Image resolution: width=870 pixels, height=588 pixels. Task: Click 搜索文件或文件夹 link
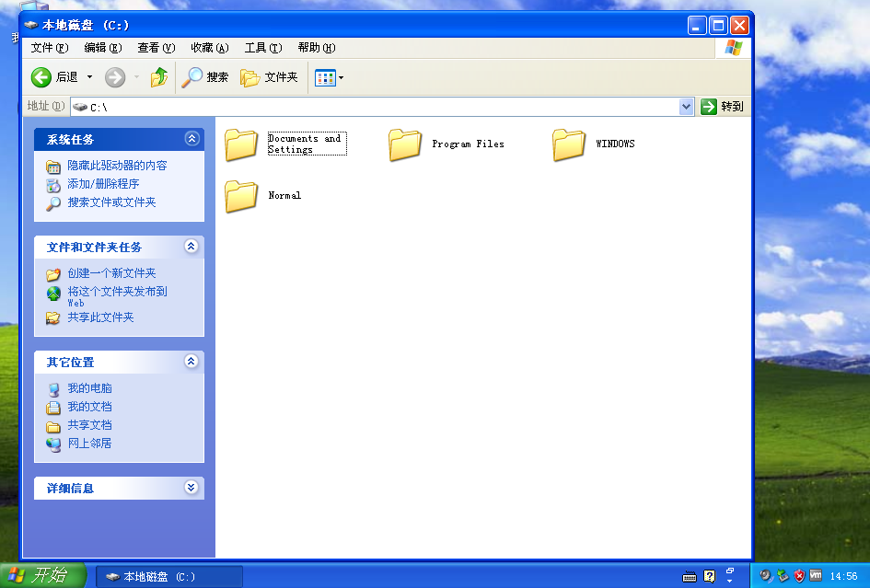(x=111, y=202)
